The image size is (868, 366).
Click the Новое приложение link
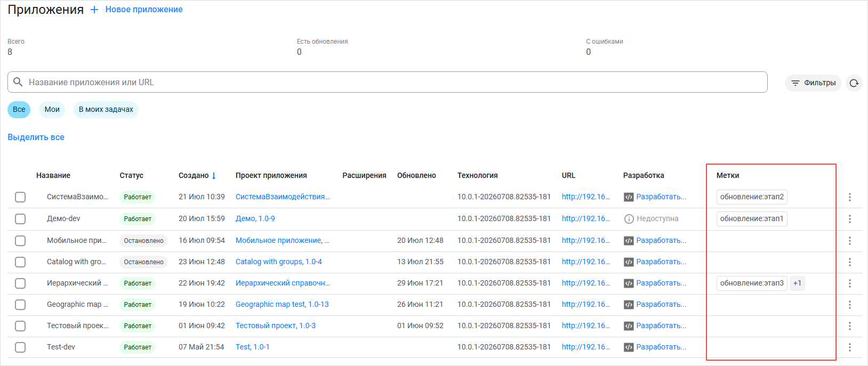coord(144,10)
